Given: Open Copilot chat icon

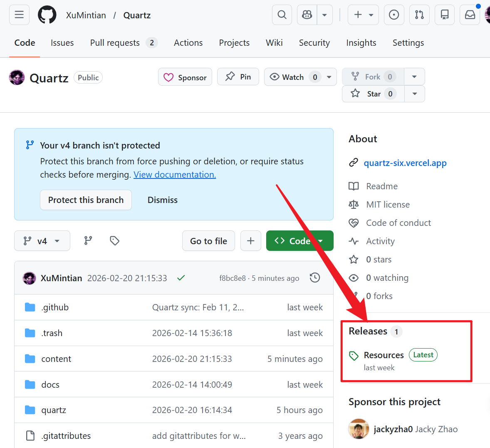Looking at the screenshot, I should pyautogui.click(x=307, y=15).
